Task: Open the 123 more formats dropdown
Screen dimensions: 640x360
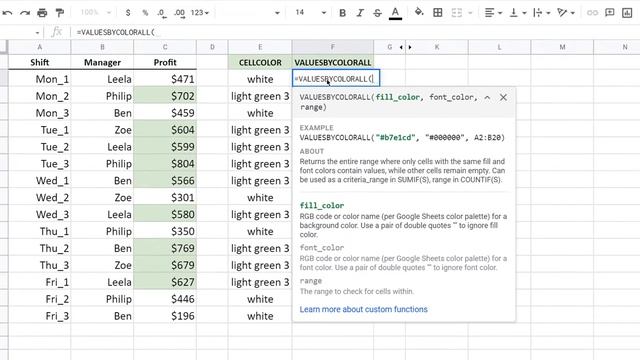Action: point(200,13)
